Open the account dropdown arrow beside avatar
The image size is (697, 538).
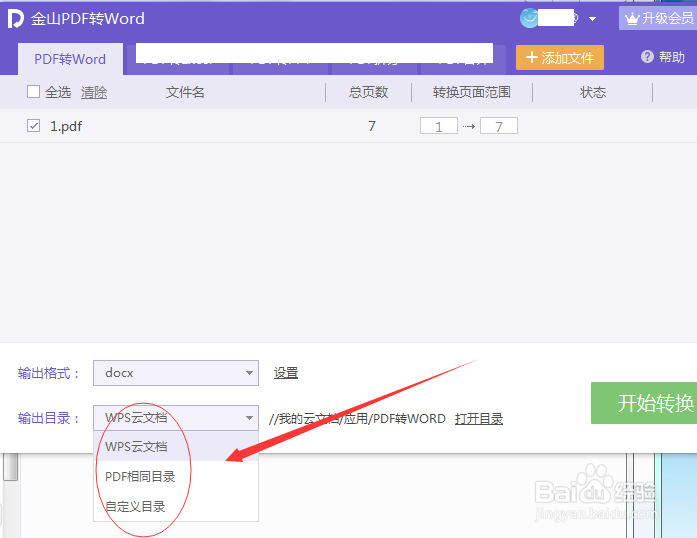[592, 19]
